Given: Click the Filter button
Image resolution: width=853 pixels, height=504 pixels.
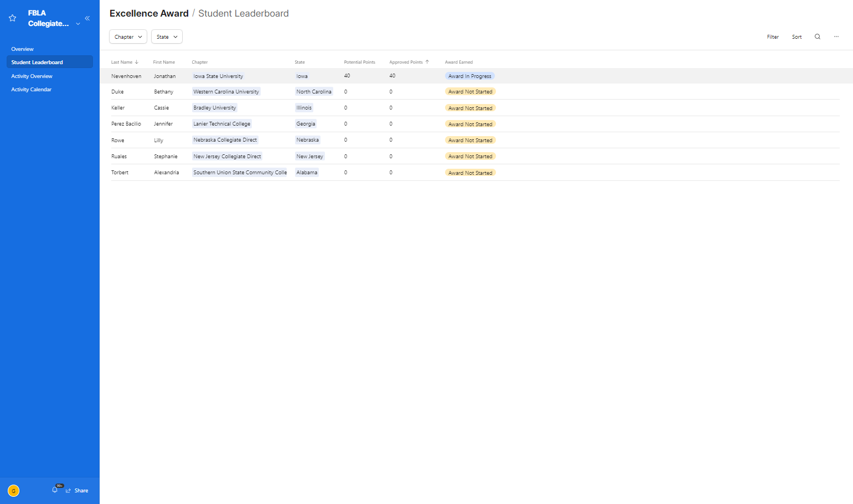Looking at the screenshot, I should pos(773,37).
